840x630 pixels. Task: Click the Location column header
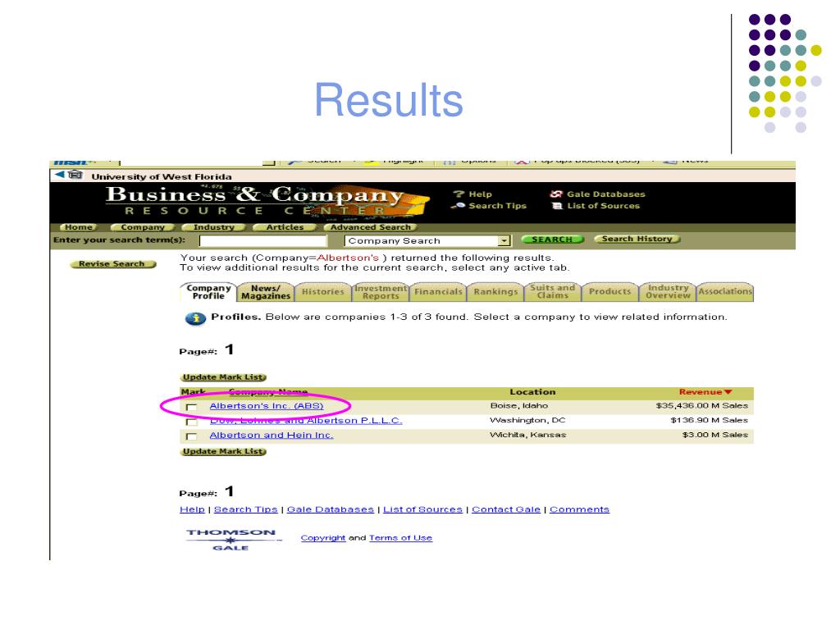pyautogui.click(x=532, y=392)
